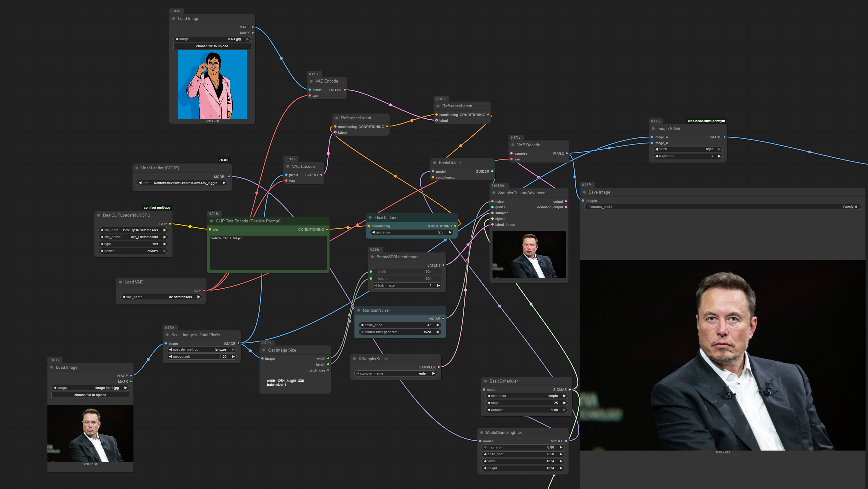The width and height of the screenshot is (868, 489).
Task: Click the SAMPLER output socket on KSamplerSelect
Action: coord(439,367)
